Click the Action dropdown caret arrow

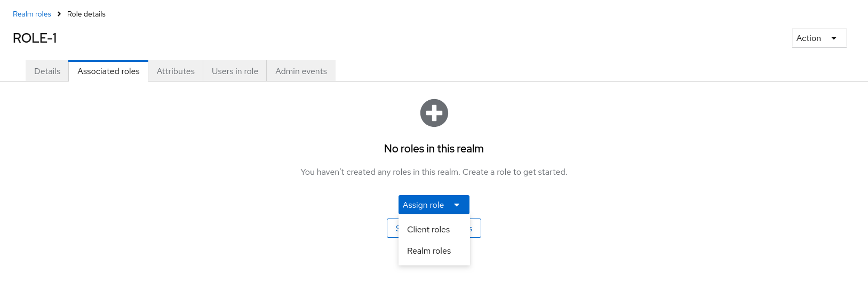click(834, 38)
